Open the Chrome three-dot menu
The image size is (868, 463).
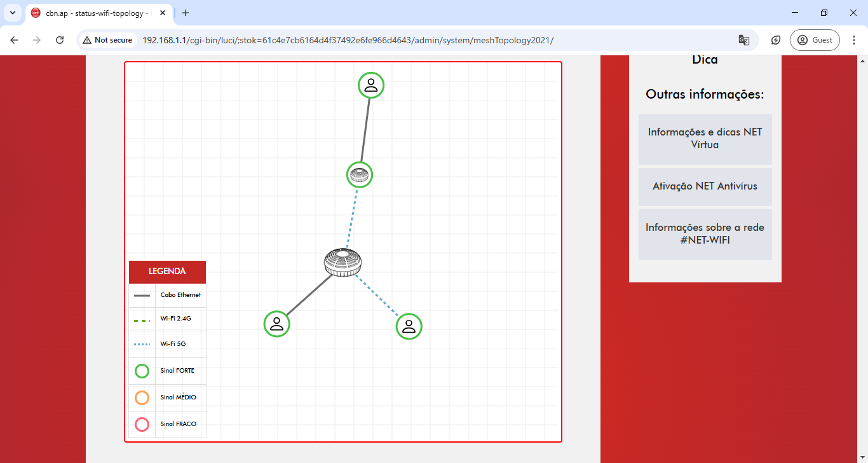point(854,40)
